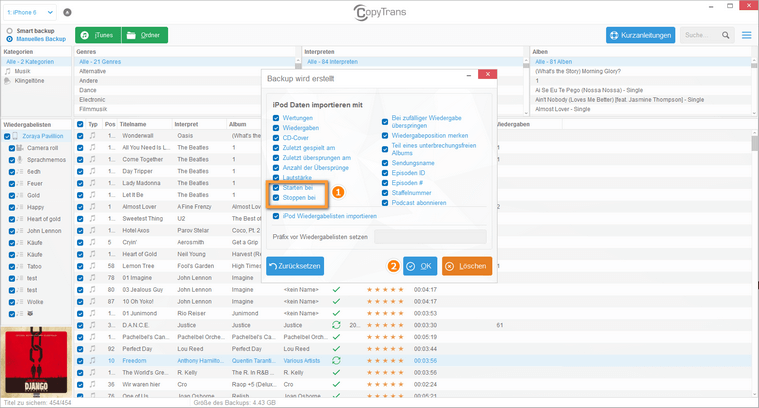Toggle checkbox for Zoraya Pavillion device

point(7,136)
